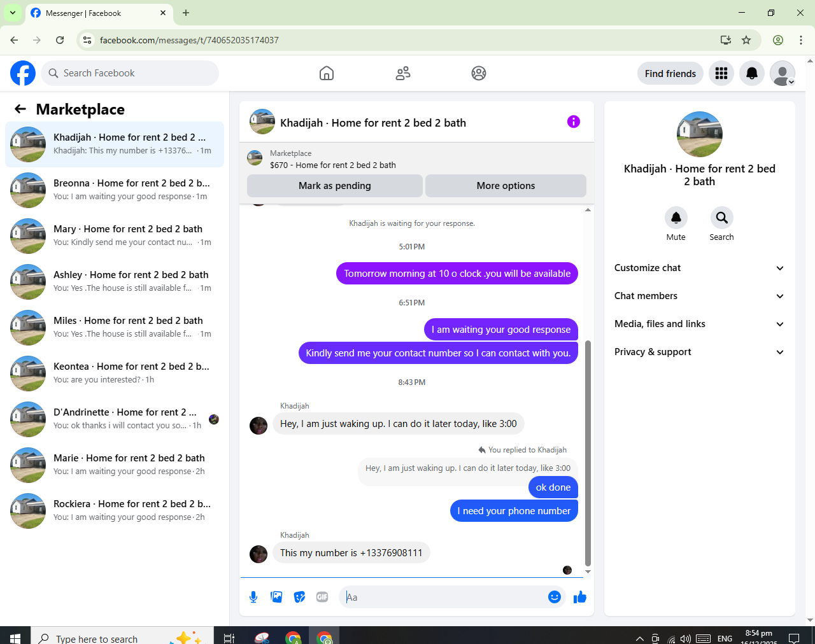Screen dimensions: 815x644
Task: Open the Marie conversation
Action: click(115, 465)
